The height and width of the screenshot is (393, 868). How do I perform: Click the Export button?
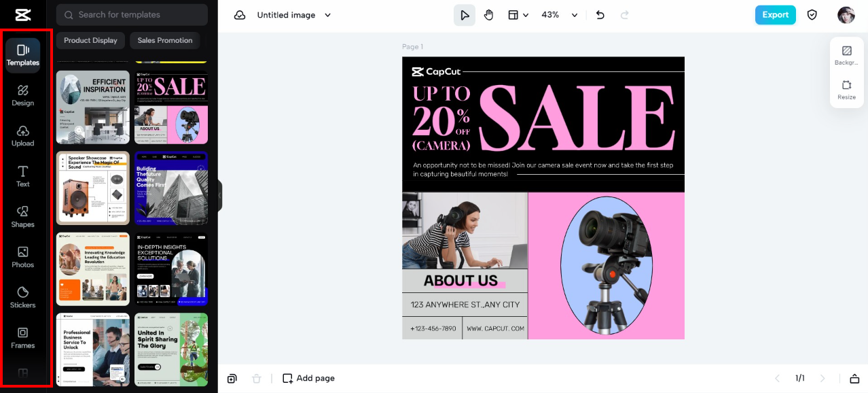(776, 15)
